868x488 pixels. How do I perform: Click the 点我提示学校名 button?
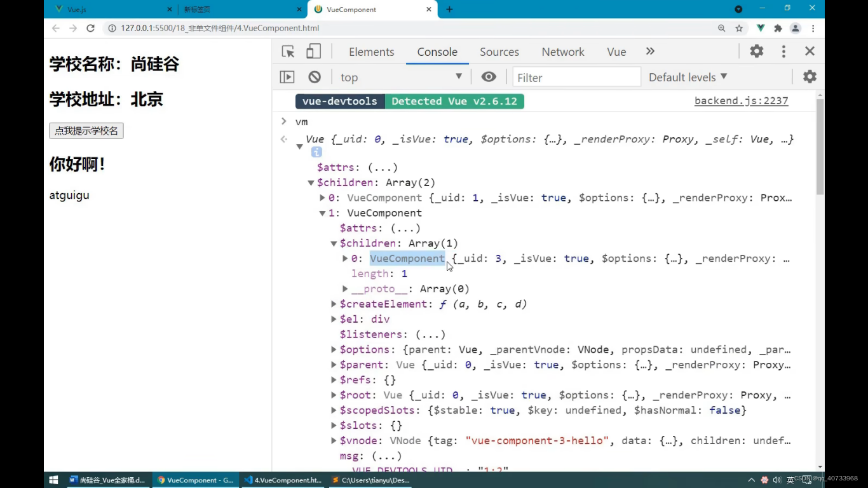[x=86, y=131]
